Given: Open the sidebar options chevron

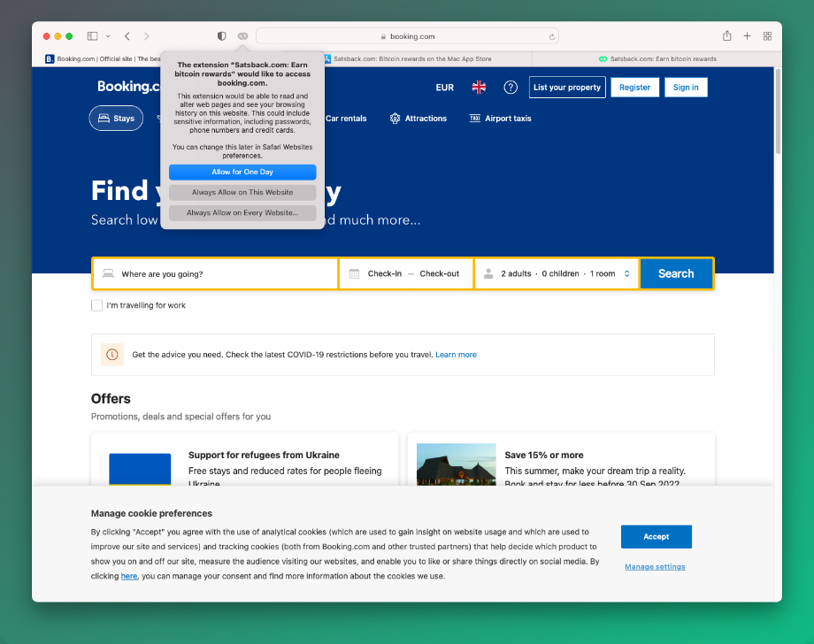Looking at the screenshot, I should pos(108,36).
